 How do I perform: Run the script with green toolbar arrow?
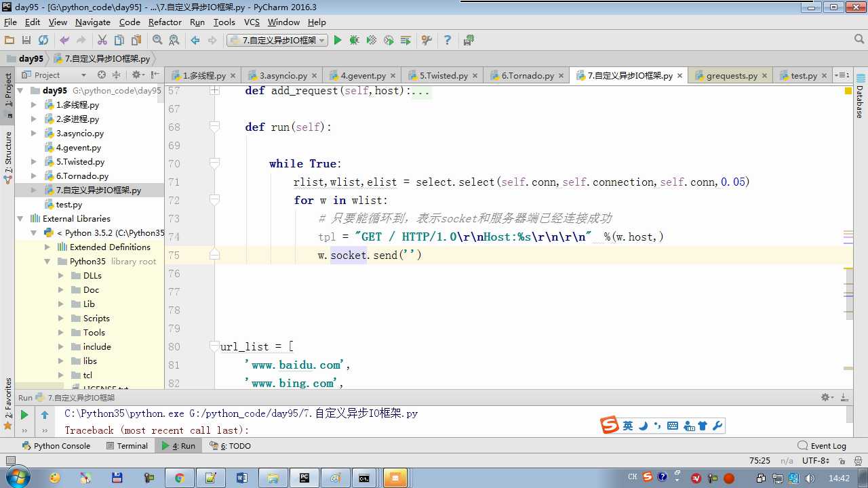click(338, 41)
